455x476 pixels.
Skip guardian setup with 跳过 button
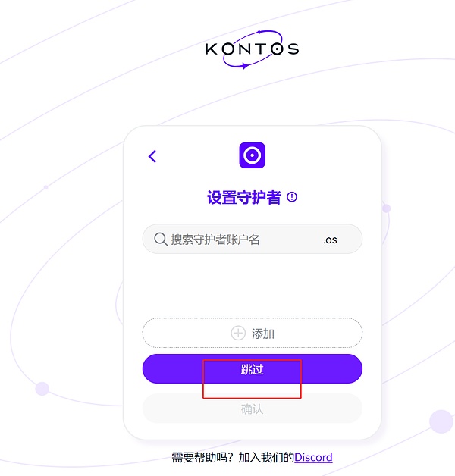252,368
